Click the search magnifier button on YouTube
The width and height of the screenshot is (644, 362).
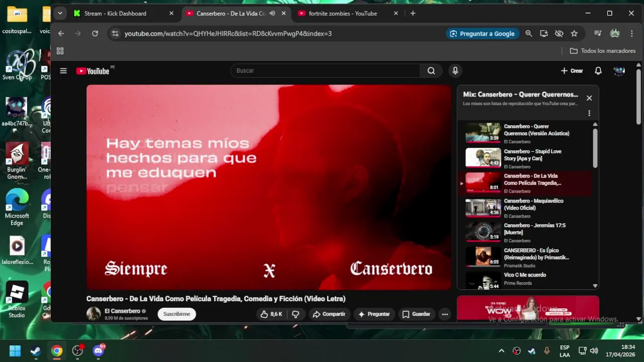click(x=431, y=71)
